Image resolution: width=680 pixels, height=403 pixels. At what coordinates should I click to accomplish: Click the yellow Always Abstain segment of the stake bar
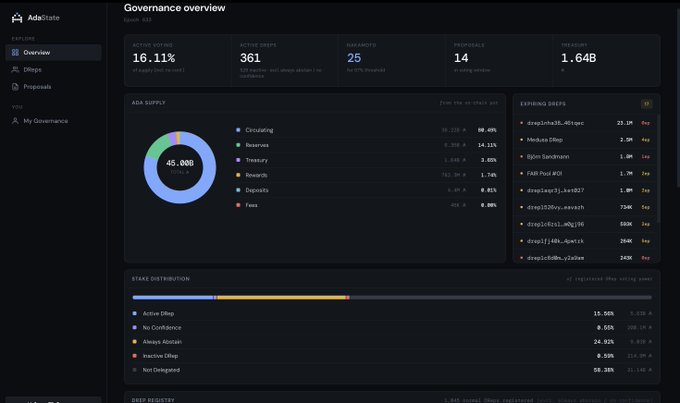coord(281,298)
